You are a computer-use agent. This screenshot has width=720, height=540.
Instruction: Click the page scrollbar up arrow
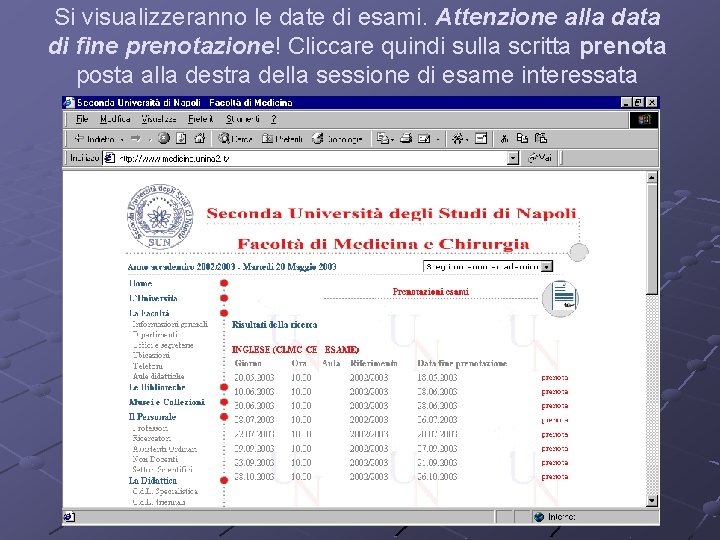pyautogui.click(x=652, y=177)
